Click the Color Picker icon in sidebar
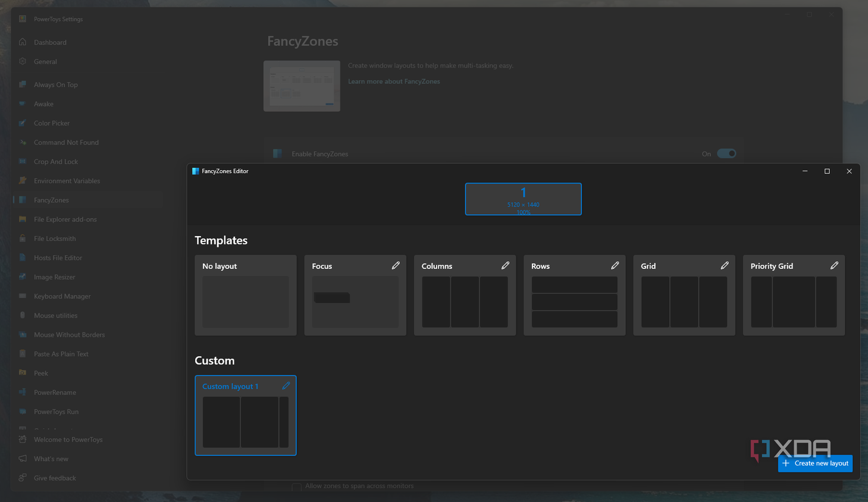868x502 pixels. coord(23,123)
